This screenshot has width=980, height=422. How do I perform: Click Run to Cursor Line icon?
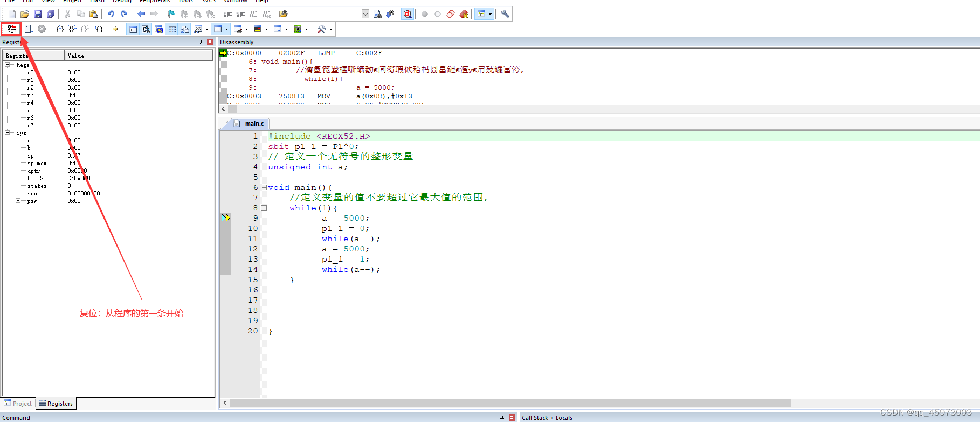[98, 29]
